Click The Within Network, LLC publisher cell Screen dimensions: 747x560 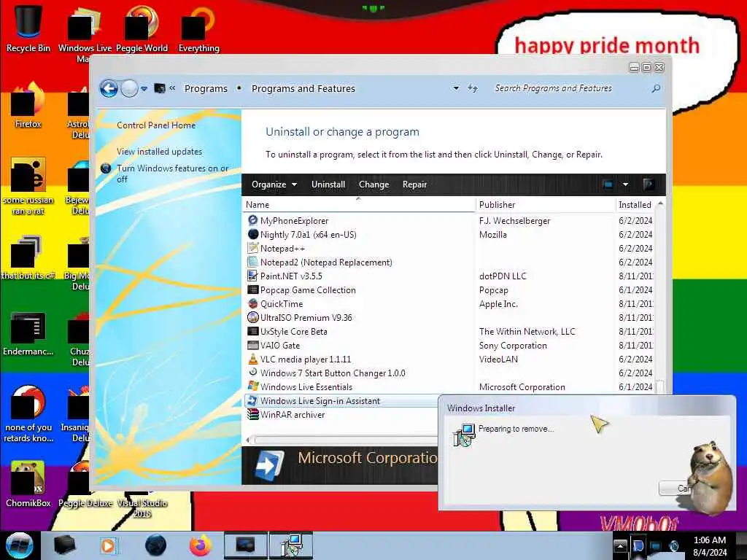527,332
